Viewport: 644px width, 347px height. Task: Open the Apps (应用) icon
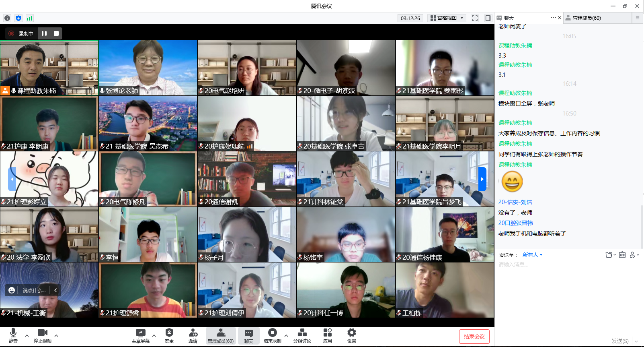[328, 335]
